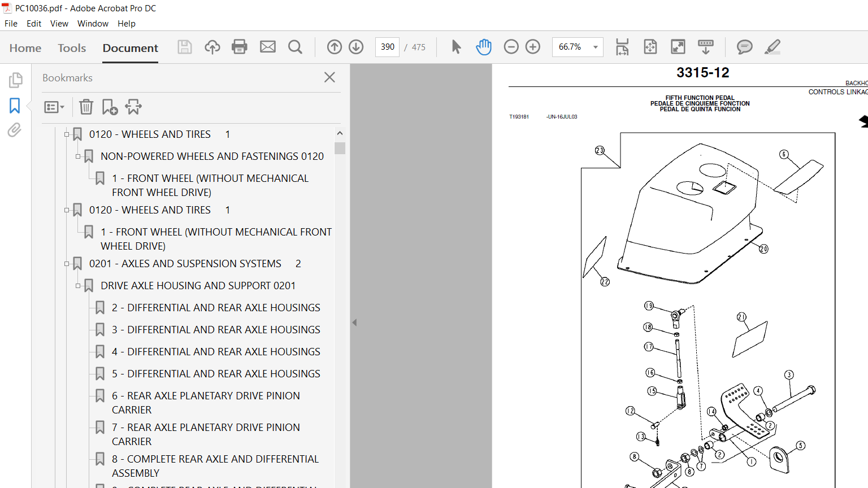Open bookmark 8 - COMPLETE REAR AXLE AND DIFFERENTIAL
The width and height of the screenshot is (868, 488).
coord(215,466)
